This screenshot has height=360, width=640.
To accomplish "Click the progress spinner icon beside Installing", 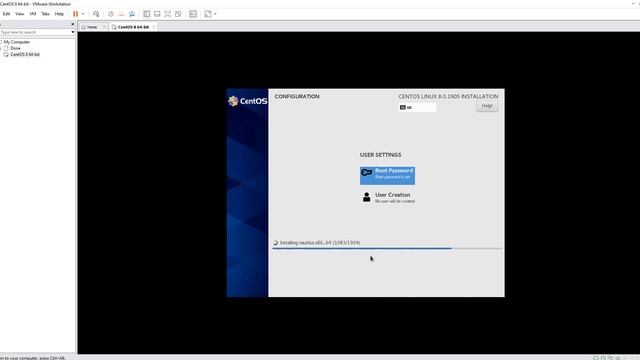I will 276,242.
